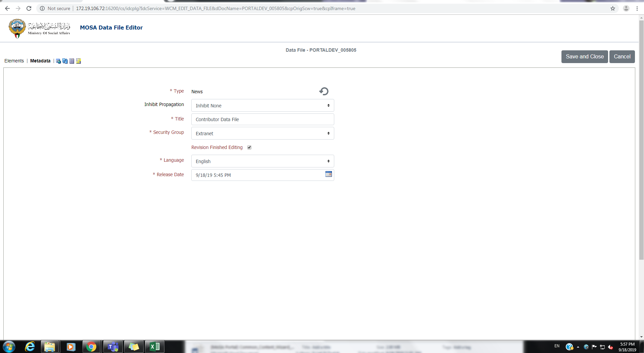Click the globe window preview icon
This screenshot has height=353, width=644.
click(58, 61)
